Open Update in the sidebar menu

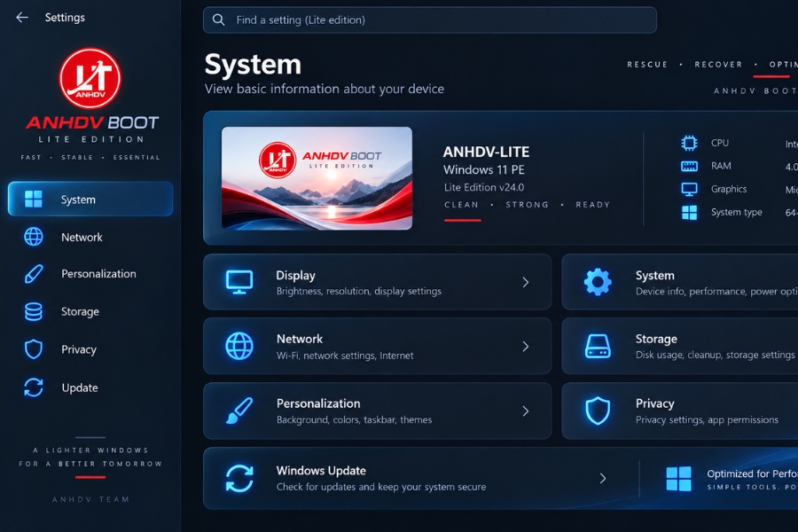[90, 387]
